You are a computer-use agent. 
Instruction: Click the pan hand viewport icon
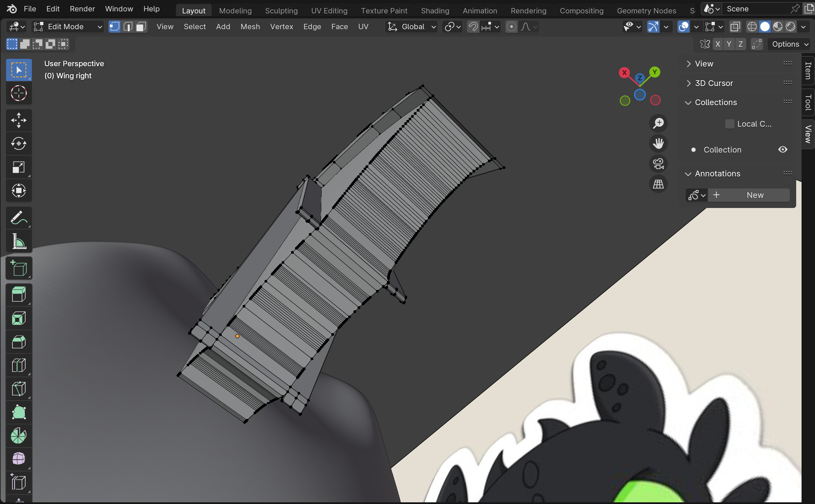(658, 143)
